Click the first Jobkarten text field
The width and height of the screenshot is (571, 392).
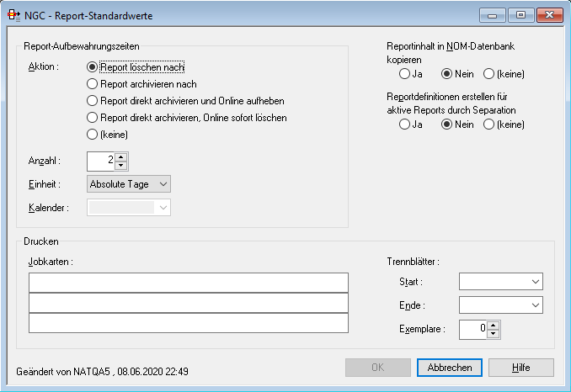[188, 282]
